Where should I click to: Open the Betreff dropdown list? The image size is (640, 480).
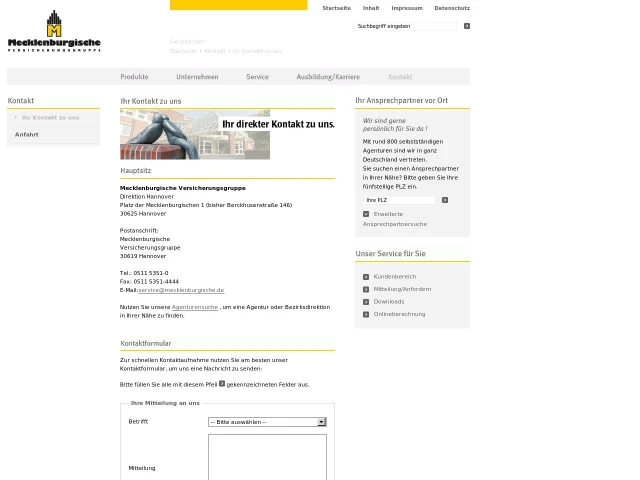[321, 422]
